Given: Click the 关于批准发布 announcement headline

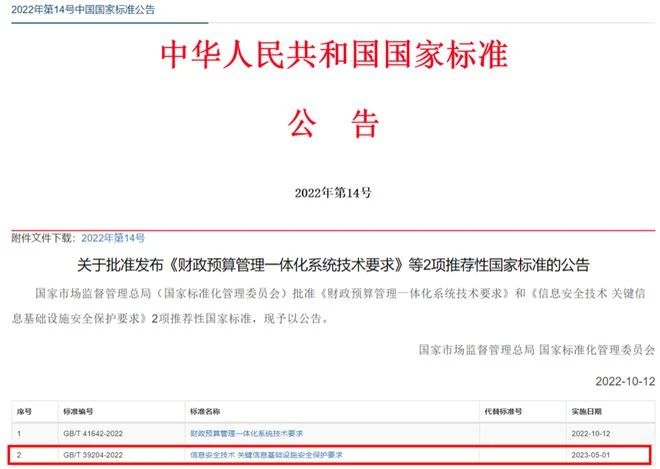Looking at the screenshot, I should tap(333, 265).
